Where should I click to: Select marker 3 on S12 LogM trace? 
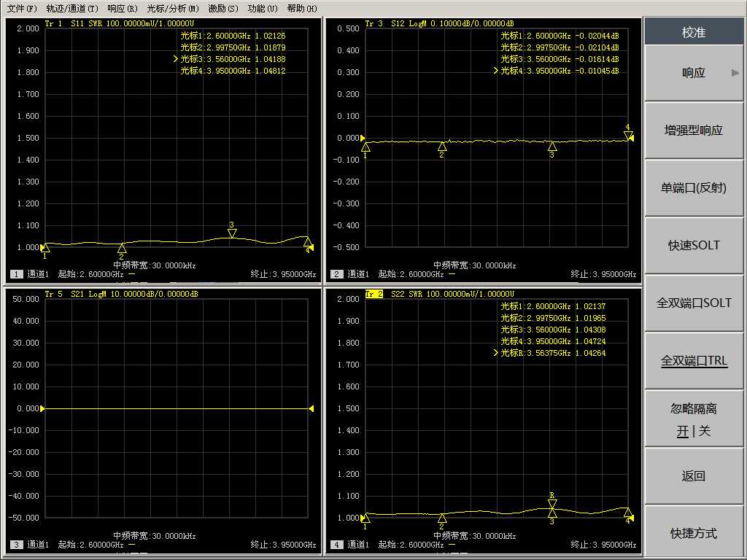552,149
